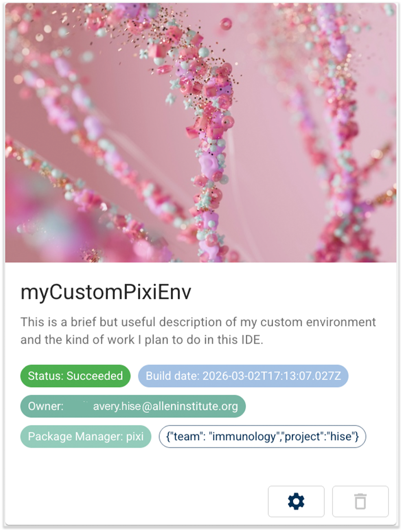Screen dimensions: 403x532
Task: Select the myCustomPixiEnv title
Action: (106, 292)
